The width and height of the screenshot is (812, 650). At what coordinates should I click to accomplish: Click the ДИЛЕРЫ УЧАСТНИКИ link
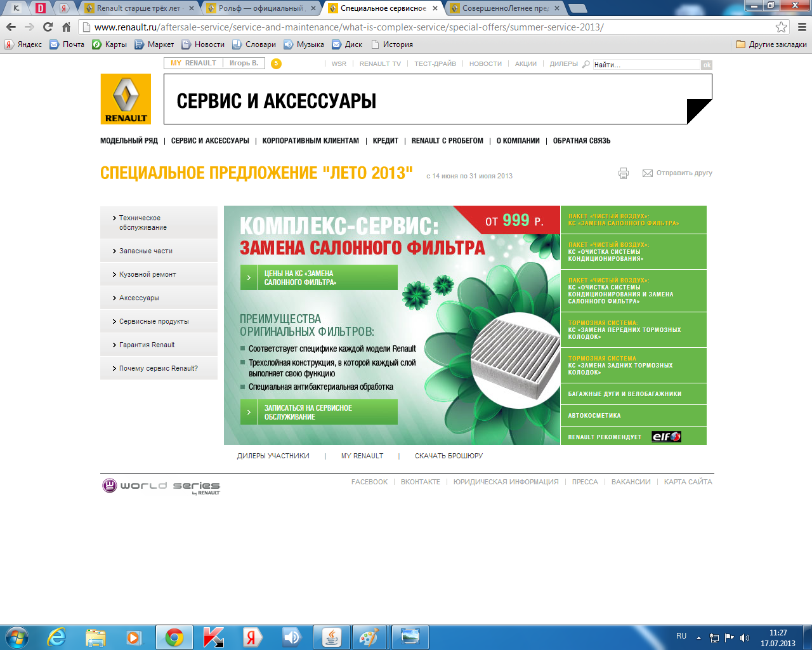point(273,456)
